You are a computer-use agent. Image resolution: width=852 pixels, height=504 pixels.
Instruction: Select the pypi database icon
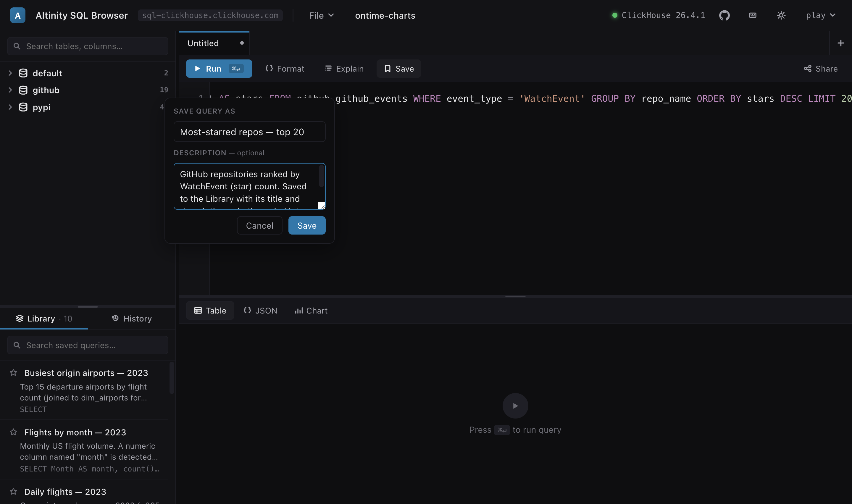pos(23,107)
